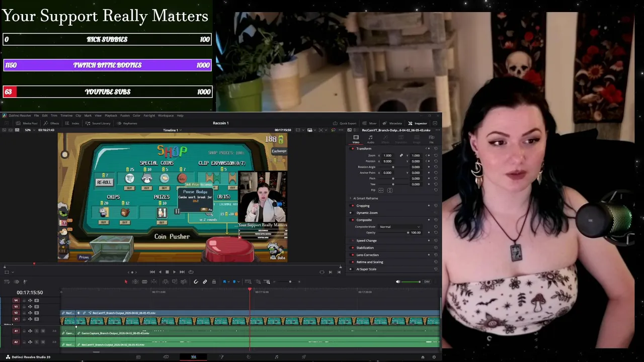This screenshot has width=644, height=362.
Task: Click the play forward button
Action: click(x=174, y=272)
